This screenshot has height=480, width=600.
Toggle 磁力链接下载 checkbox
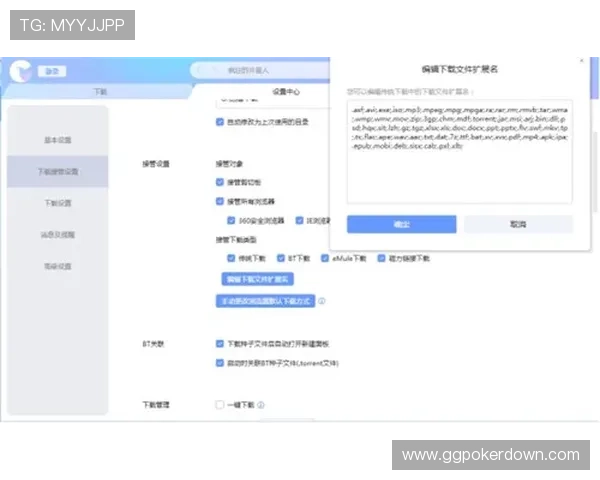click(x=382, y=258)
